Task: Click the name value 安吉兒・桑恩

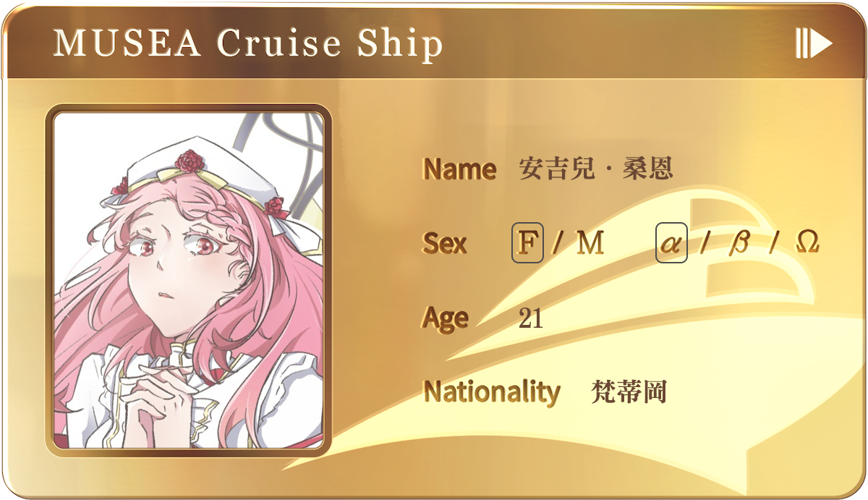Action: coord(596,169)
